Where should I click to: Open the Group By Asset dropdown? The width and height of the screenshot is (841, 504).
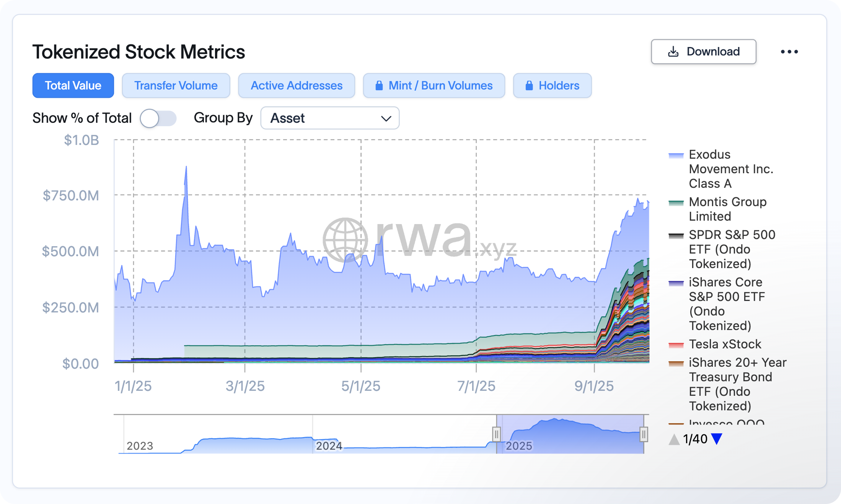[x=329, y=118]
